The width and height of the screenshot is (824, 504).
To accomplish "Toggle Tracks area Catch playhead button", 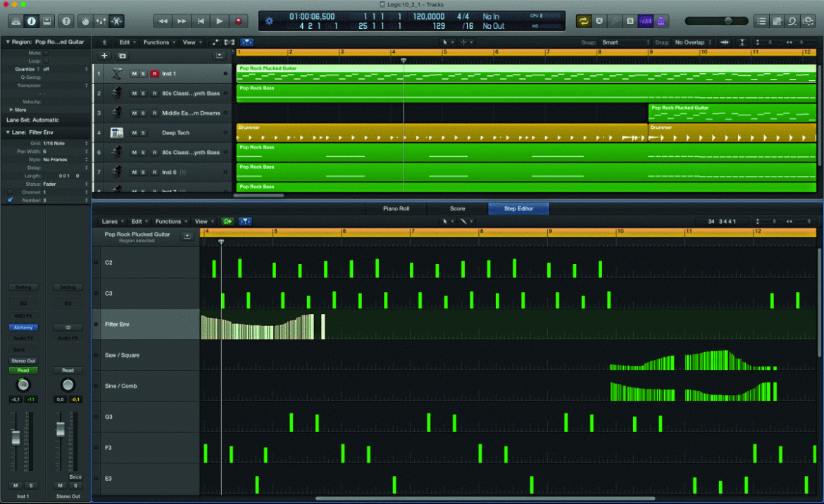I will click(246, 42).
